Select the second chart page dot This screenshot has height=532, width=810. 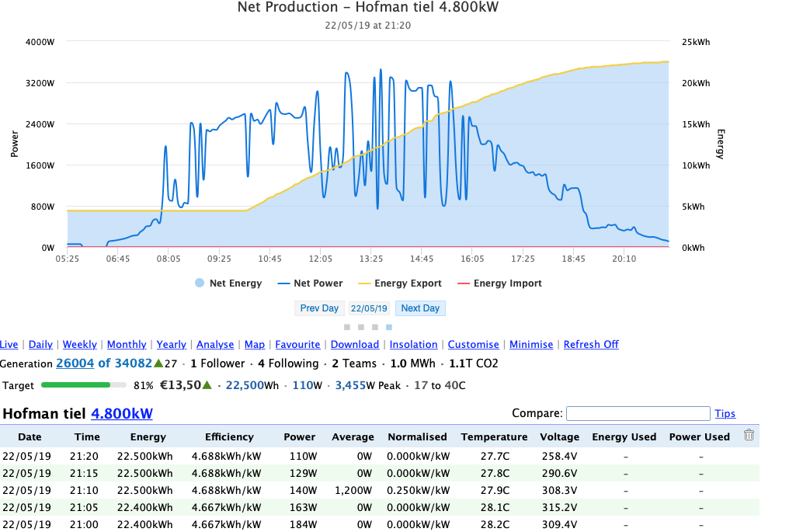[361, 327]
